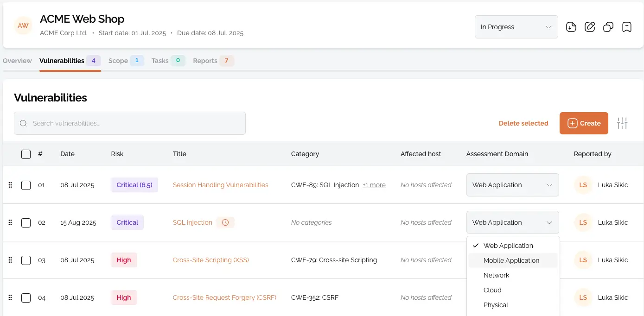Image resolution: width=644 pixels, height=316 pixels.
Task: Expand Assessment Domain dropdown on row 01
Action: point(512,185)
